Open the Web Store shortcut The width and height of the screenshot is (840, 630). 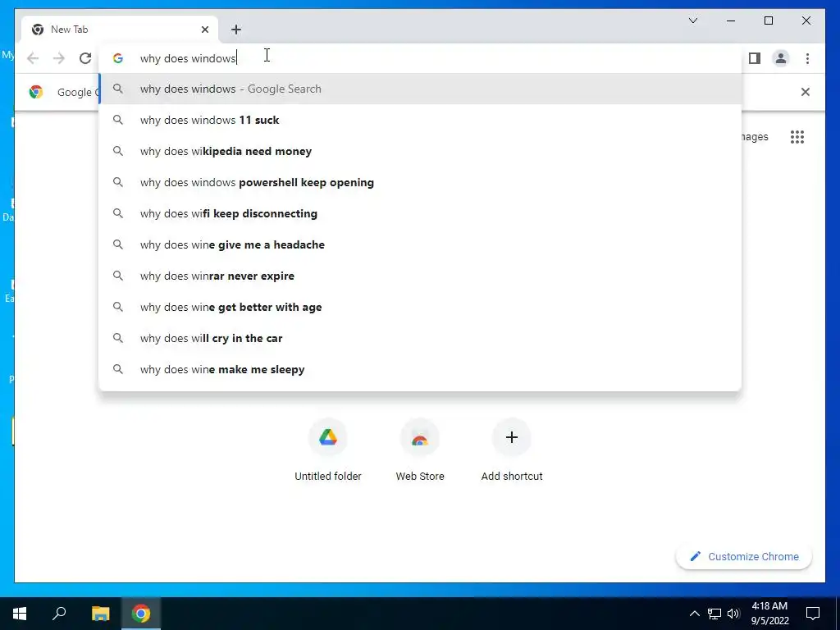tap(420, 450)
